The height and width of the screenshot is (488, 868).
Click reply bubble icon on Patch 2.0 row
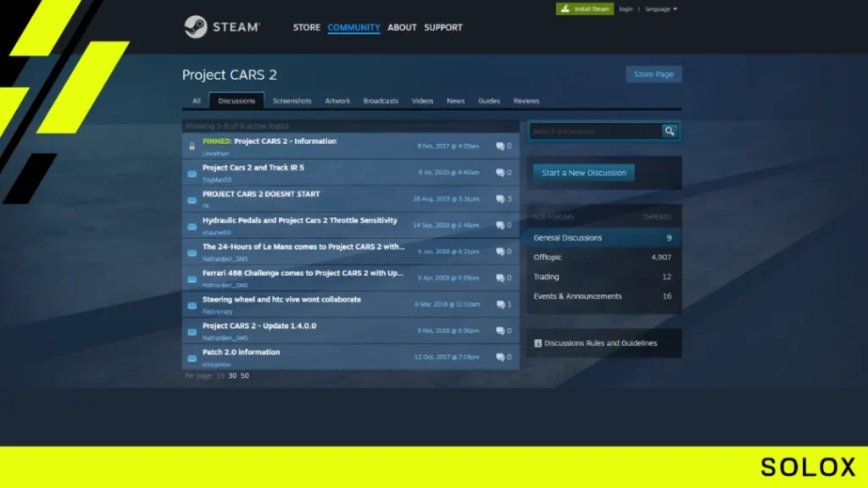[500, 357]
